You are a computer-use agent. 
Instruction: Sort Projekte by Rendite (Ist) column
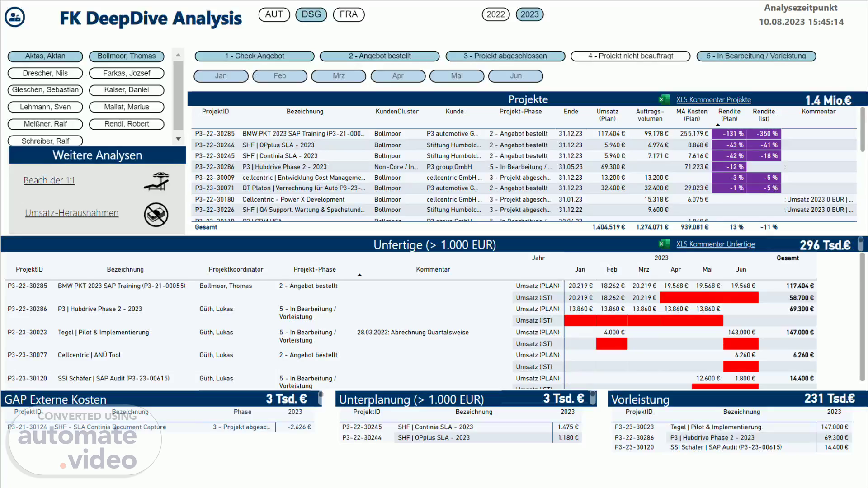(764, 115)
